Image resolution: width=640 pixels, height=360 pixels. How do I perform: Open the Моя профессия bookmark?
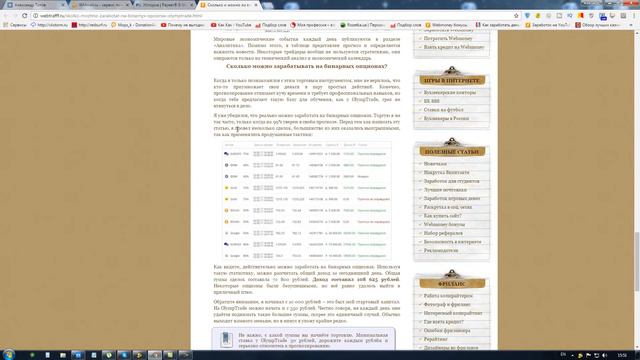[313, 25]
